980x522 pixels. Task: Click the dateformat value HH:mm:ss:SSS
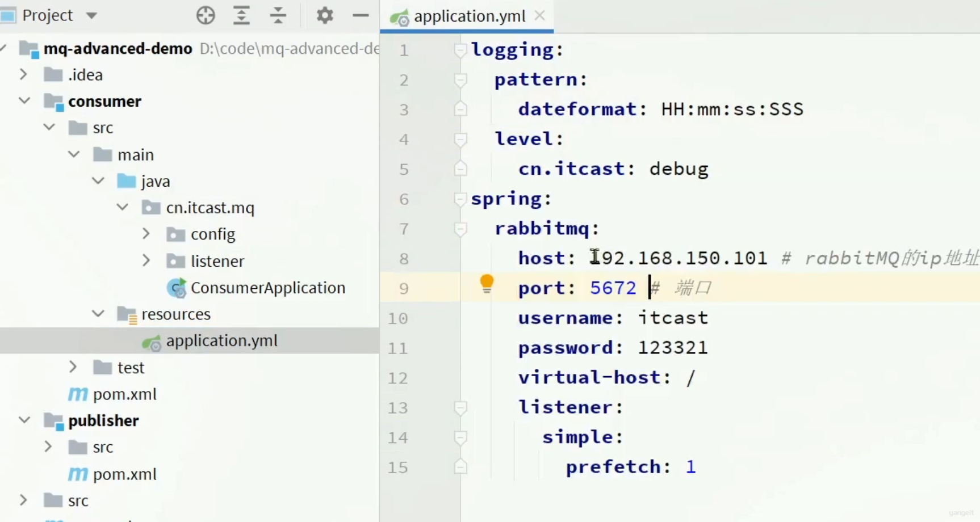coord(732,110)
